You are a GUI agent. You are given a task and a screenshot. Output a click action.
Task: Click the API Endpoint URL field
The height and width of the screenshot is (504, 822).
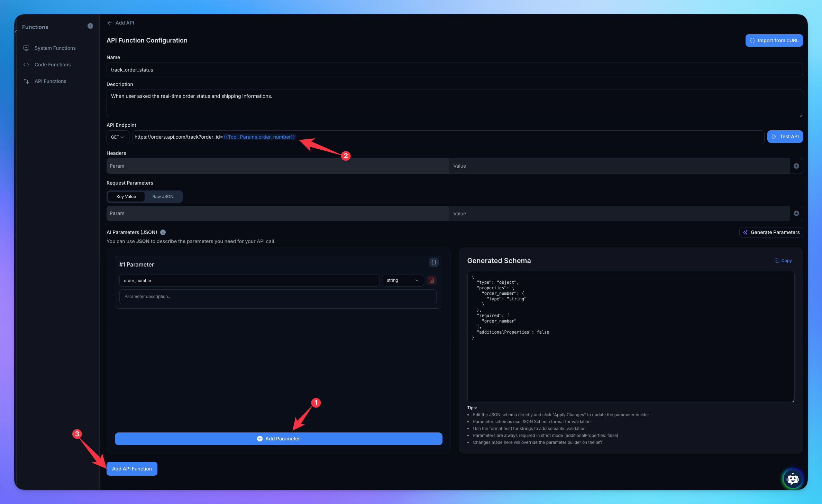coord(448,137)
